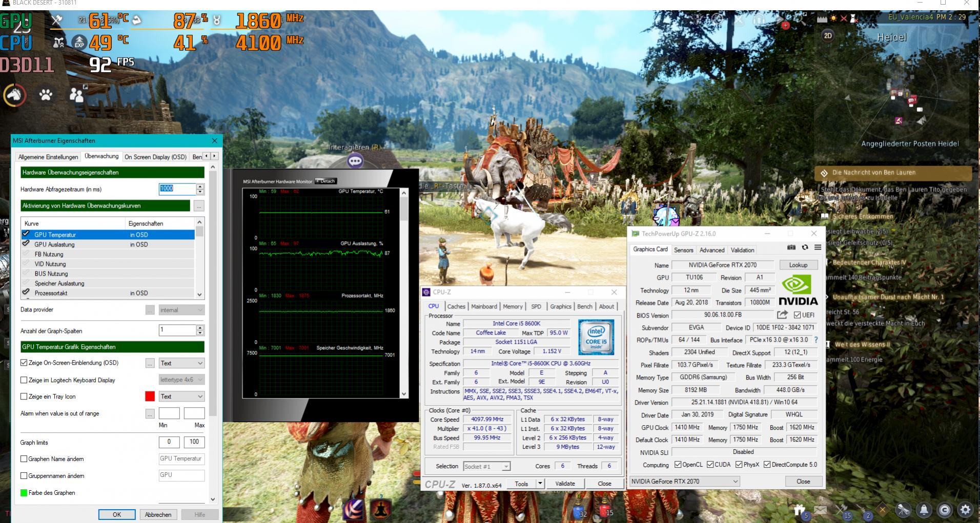The height and width of the screenshot is (523, 980).
Task: Click the red crossed swords icon near minimap
Action: click(844, 18)
